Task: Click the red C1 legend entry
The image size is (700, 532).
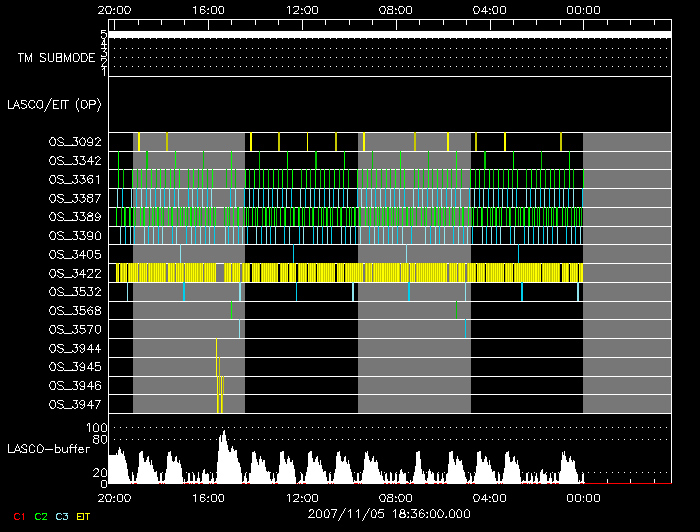Action: point(18,516)
